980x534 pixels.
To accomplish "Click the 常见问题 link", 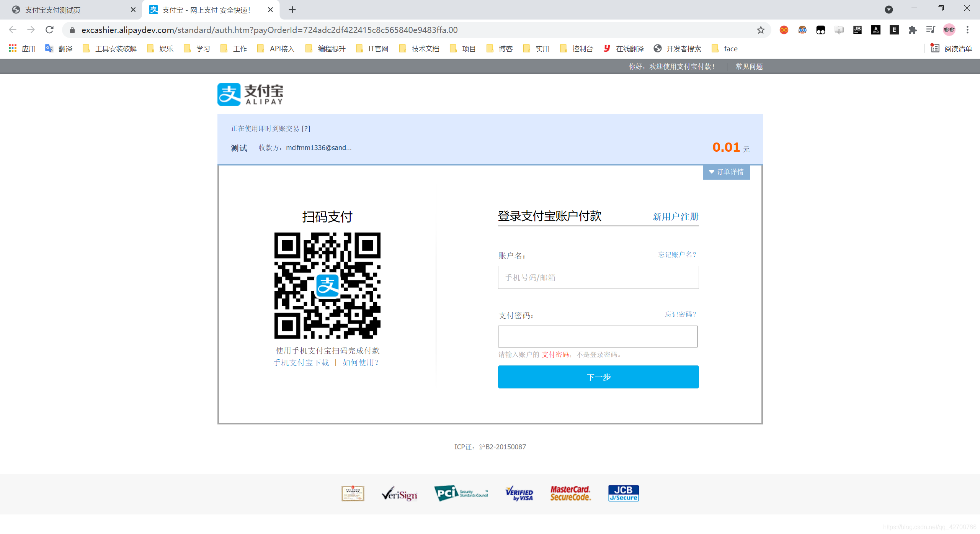I will click(749, 67).
